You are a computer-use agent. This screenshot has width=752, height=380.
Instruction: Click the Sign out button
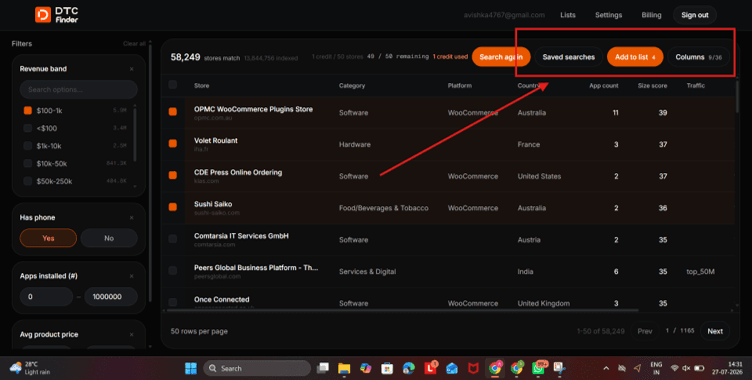tap(694, 15)
